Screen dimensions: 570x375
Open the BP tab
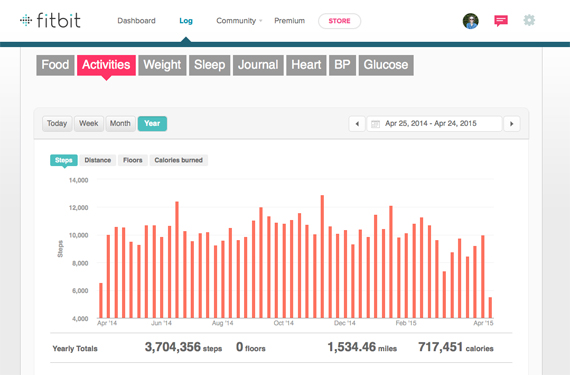coord(342,65)
